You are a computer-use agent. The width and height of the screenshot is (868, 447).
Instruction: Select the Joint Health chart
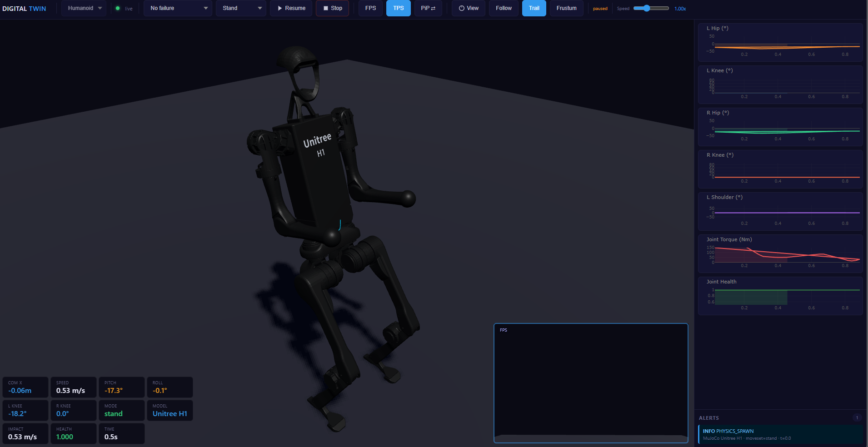coord(780,296)
